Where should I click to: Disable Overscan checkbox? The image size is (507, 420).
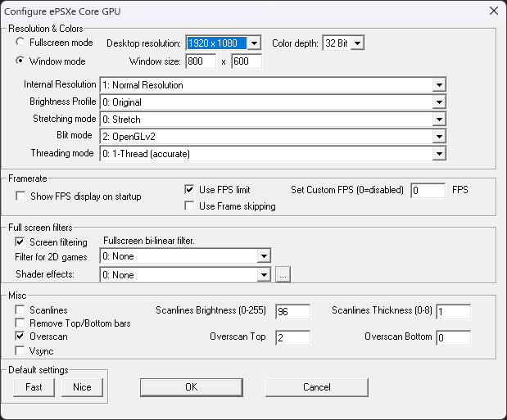click(x=20, y=336)
